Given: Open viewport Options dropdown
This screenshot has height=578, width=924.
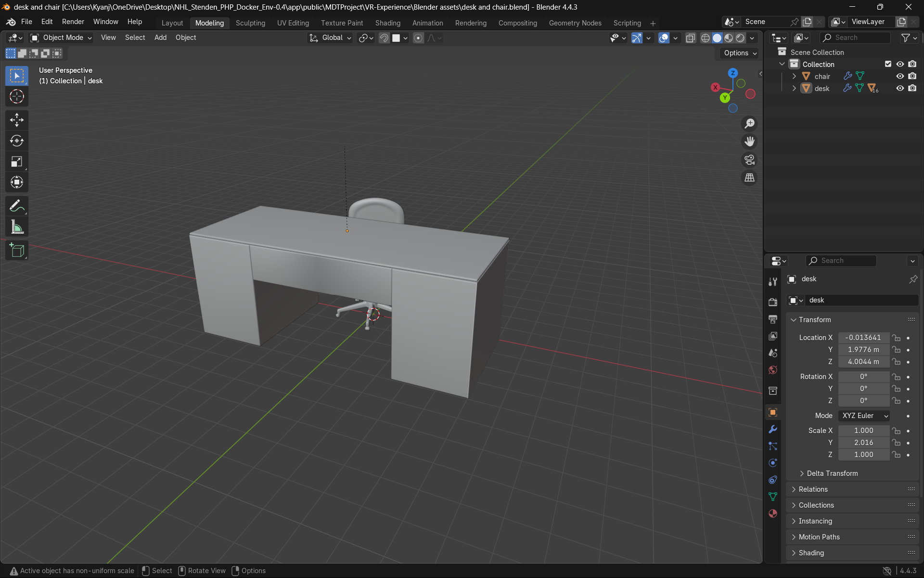Looking at the screenshot, I should coord(740,53).
